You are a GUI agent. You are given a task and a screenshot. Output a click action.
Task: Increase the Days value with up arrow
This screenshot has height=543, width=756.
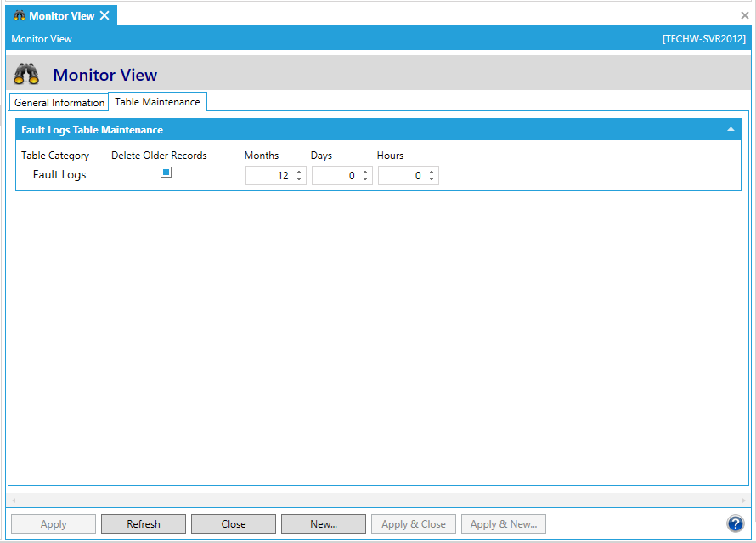tap(365, 172)
